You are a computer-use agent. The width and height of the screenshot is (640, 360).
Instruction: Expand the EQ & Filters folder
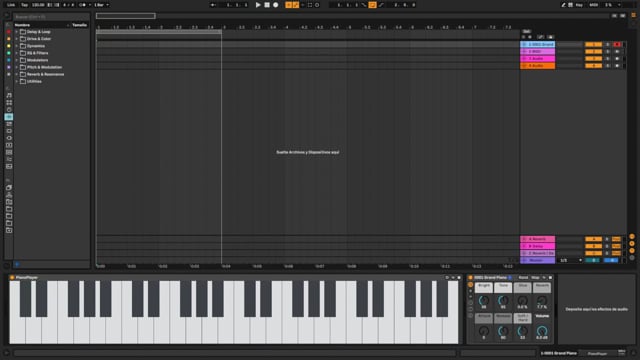tap(17, 53)
